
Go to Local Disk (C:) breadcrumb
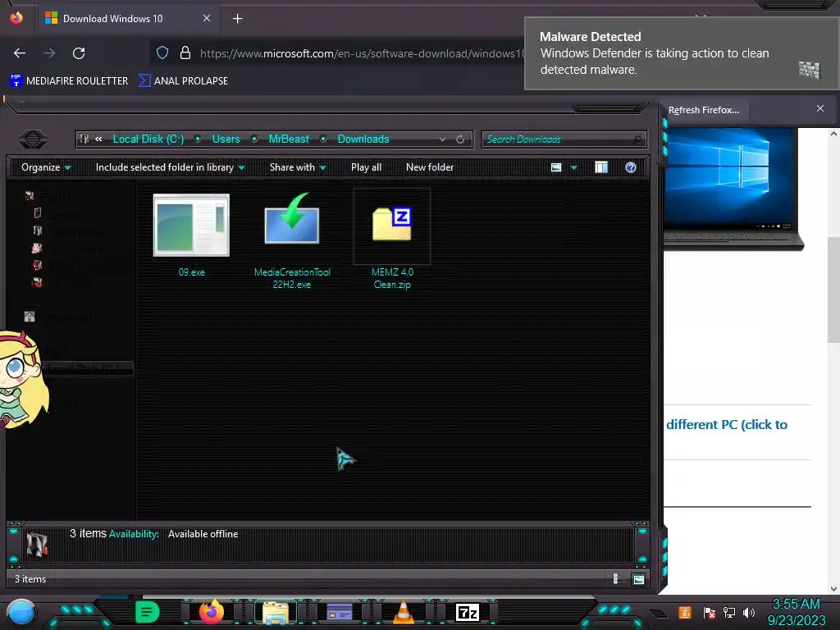tap(148, 139)
